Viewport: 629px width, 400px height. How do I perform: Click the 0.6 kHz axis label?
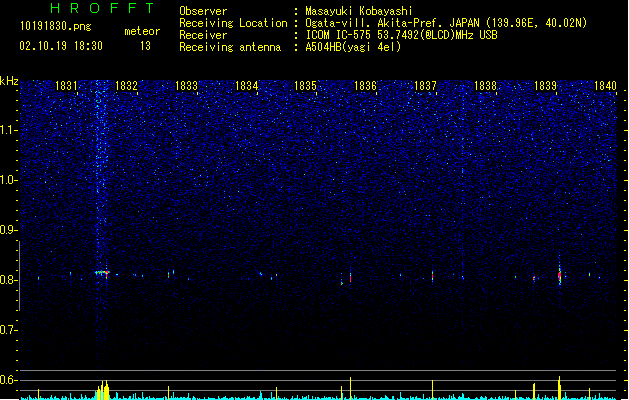(9, 380)
